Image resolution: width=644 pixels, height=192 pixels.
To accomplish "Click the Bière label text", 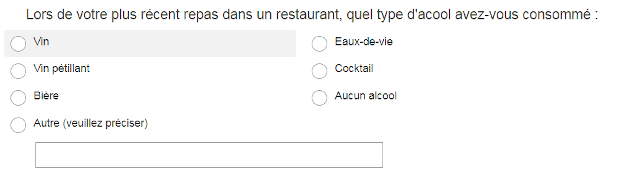I will [x=46, y=95].
